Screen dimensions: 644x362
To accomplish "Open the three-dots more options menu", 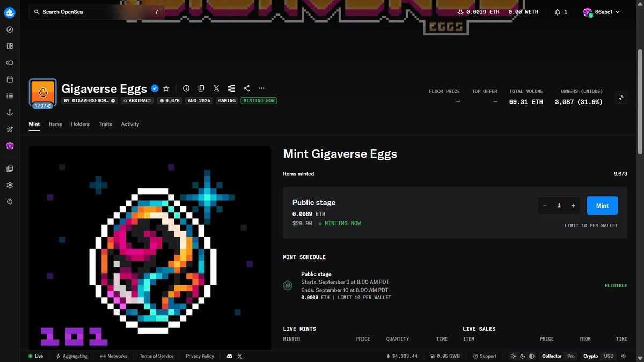I will [x=261, y=88].
